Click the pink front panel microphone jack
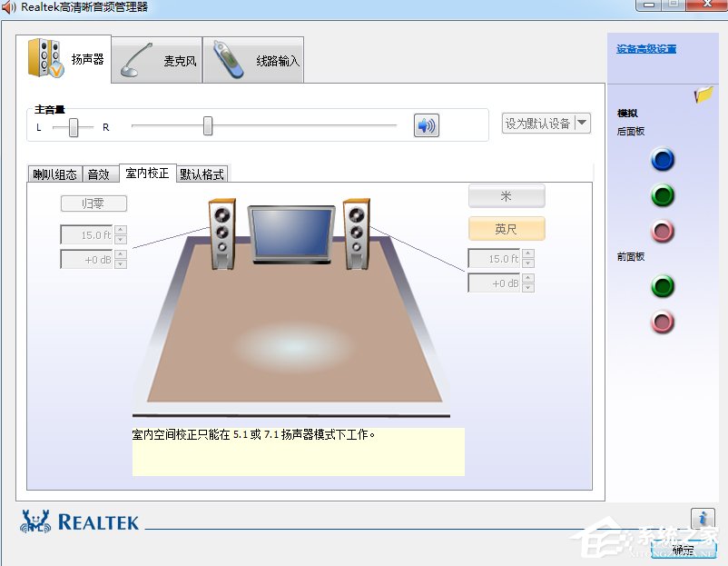Screen dimensions: 728x566 [663, 322]
